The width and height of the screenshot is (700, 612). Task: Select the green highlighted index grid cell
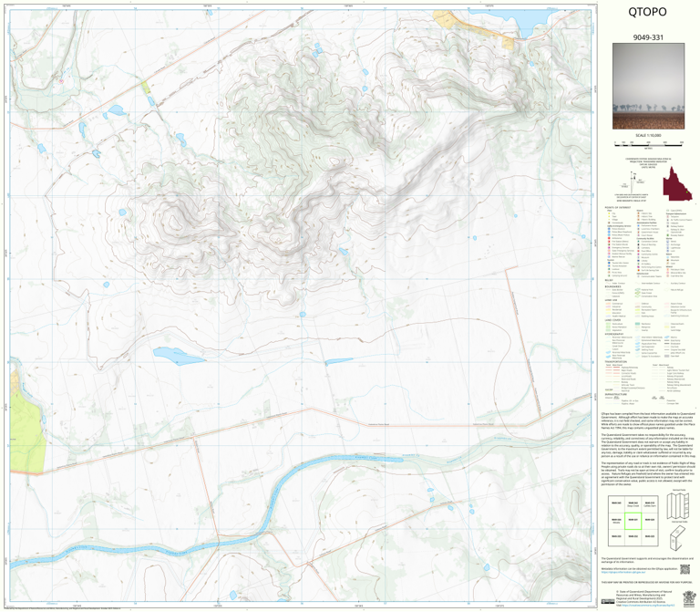[x=633, y=521]
